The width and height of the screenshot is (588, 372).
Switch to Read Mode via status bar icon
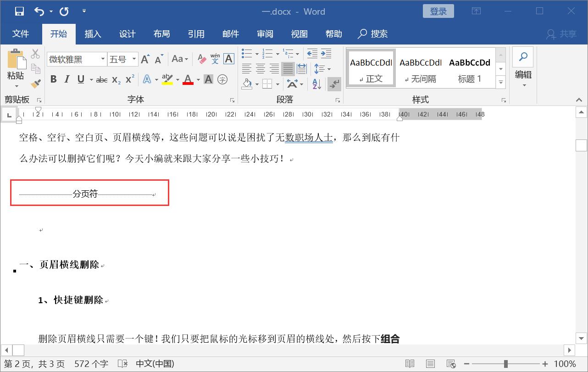(x=409, y=363)
